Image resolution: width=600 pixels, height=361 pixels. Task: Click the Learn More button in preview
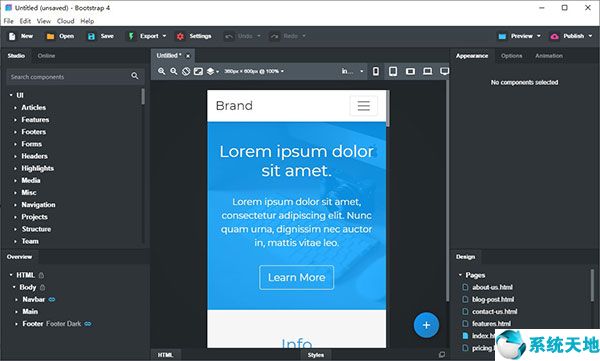coord(297,278)
